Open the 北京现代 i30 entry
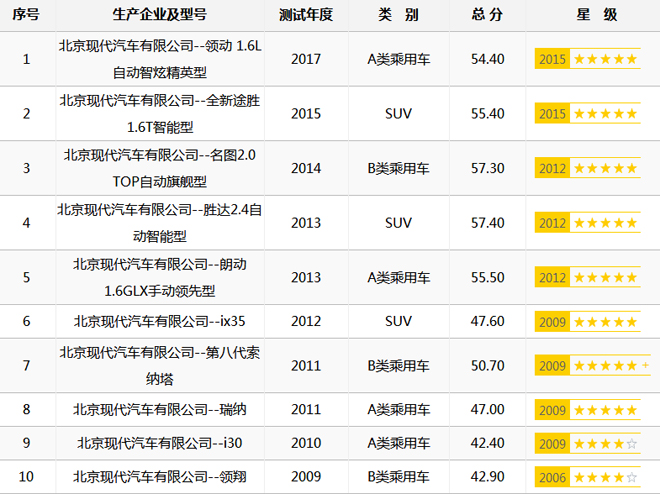 point(160,443)
